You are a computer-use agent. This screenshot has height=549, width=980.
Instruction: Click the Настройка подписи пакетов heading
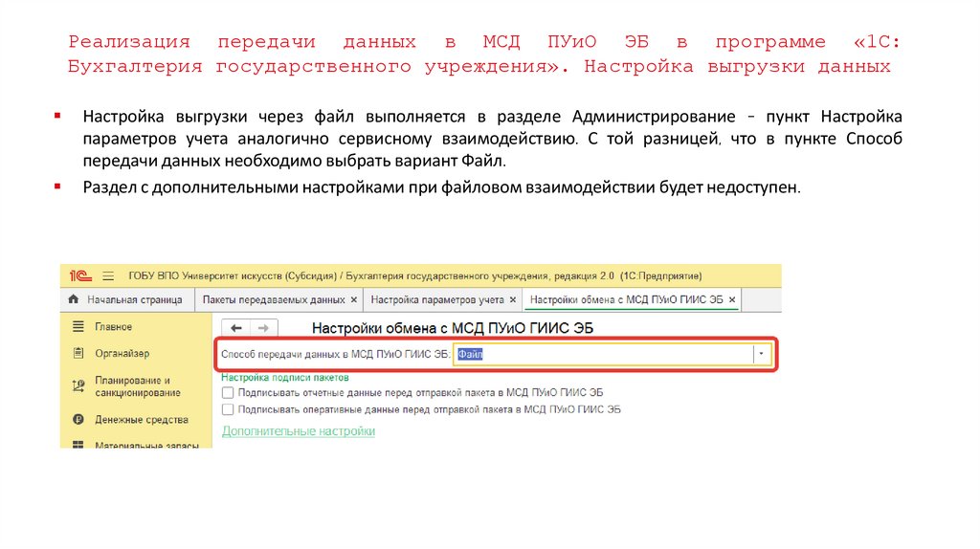point(285,377)
